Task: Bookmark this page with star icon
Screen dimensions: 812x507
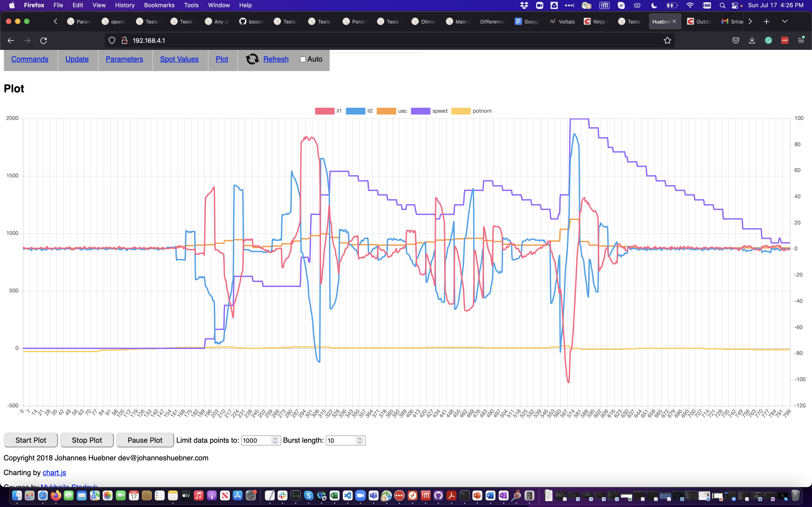Action: point(667,41)
